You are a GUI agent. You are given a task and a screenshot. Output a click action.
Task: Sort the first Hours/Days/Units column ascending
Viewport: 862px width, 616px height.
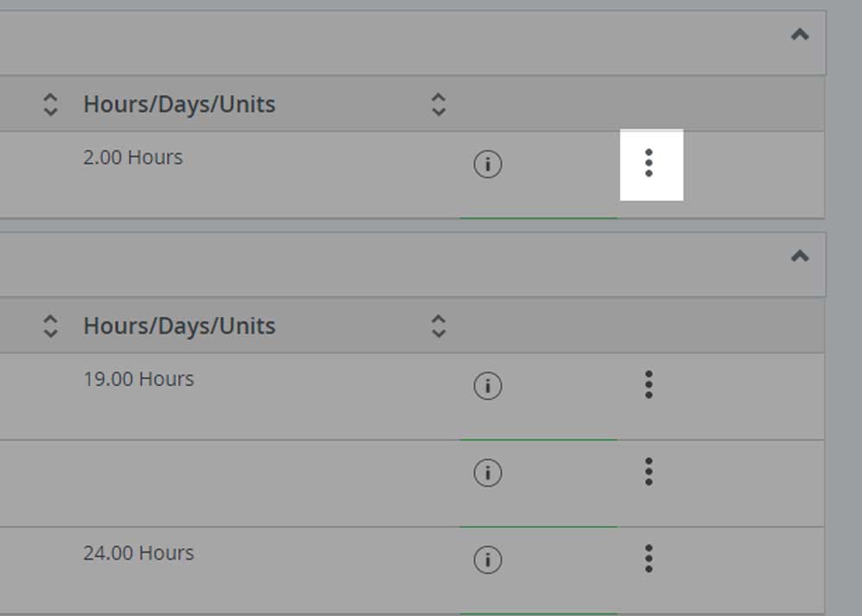pos(50,103)
